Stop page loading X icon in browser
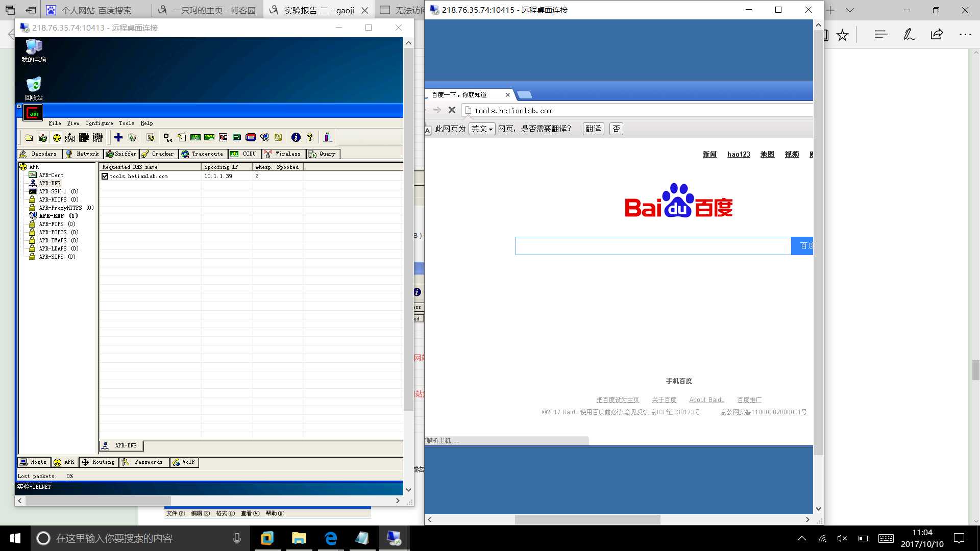 click(x=452, y=110)
